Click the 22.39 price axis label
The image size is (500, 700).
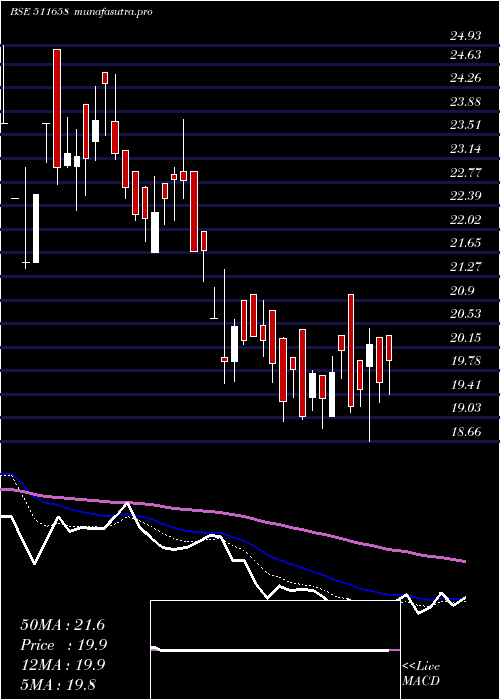tap(466, 196)
